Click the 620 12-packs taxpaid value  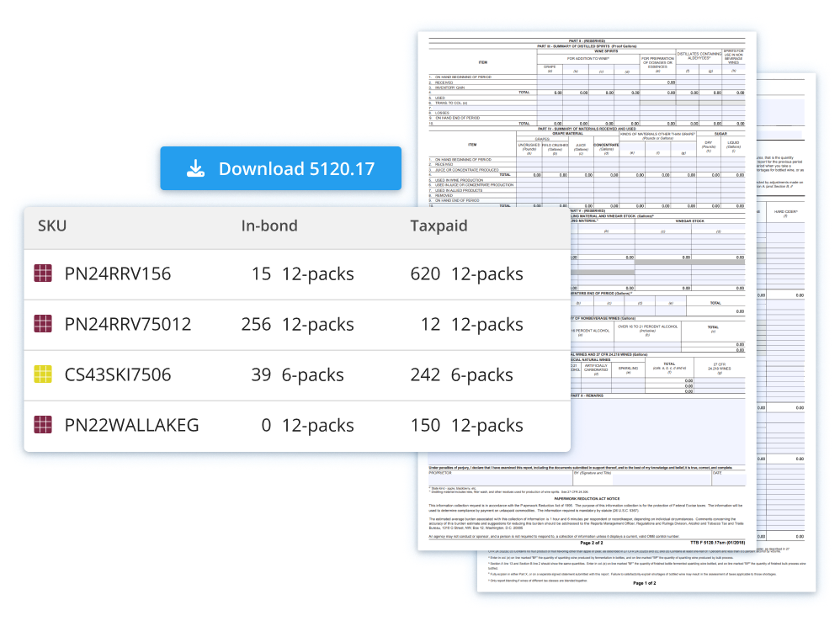click(466, 274)
